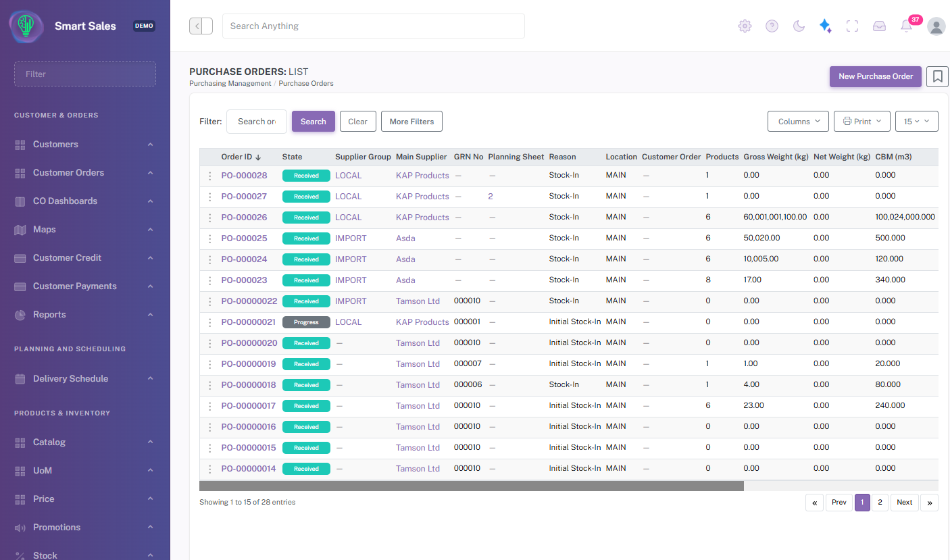Screen dimensions: 950x560
Task: Click the horizontal table scrollbar
Action: coord(472,486)
